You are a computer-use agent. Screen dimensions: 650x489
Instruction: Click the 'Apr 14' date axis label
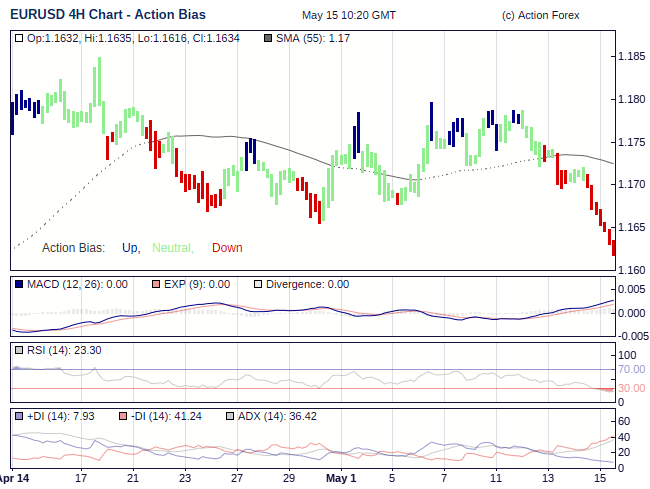(14, 478)
